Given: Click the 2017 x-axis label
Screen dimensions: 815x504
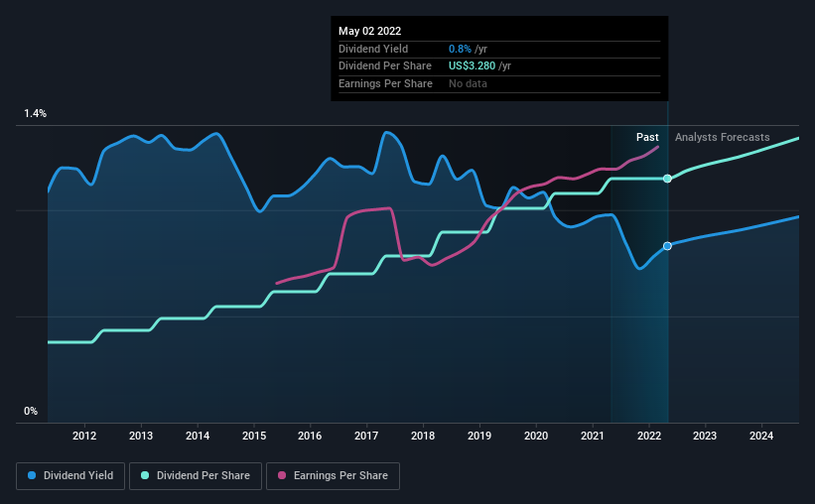Looking at the screenshot, I should pyautogui.click(x=366, y=436).
